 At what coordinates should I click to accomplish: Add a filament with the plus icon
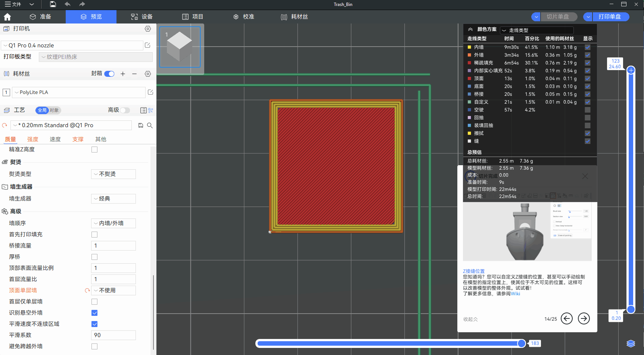(123, 74)
